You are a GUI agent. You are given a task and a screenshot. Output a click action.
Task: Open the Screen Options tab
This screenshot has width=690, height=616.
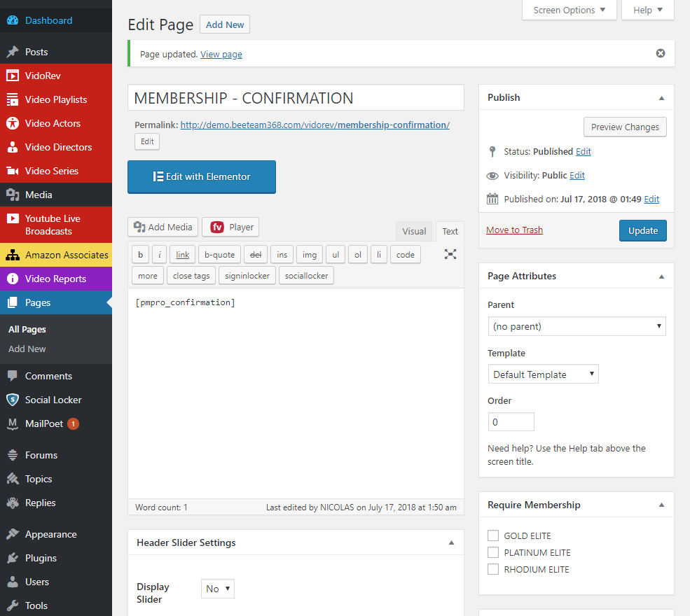click(569, 10)
